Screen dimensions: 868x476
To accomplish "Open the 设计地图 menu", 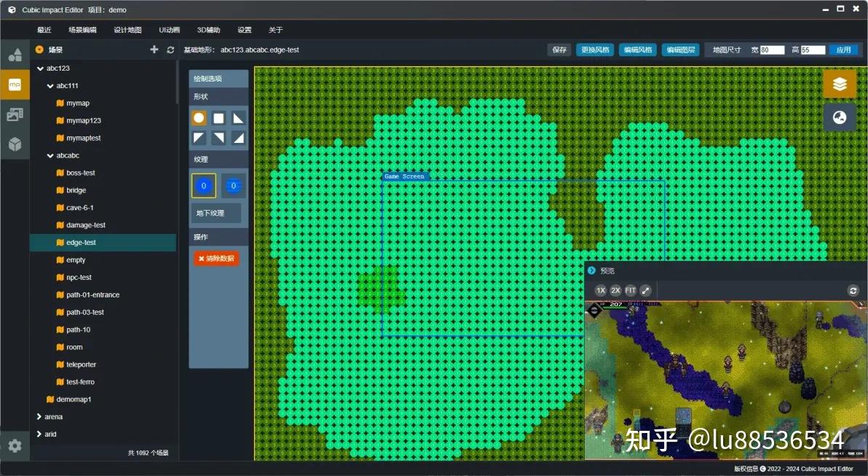I will (128, 30).
